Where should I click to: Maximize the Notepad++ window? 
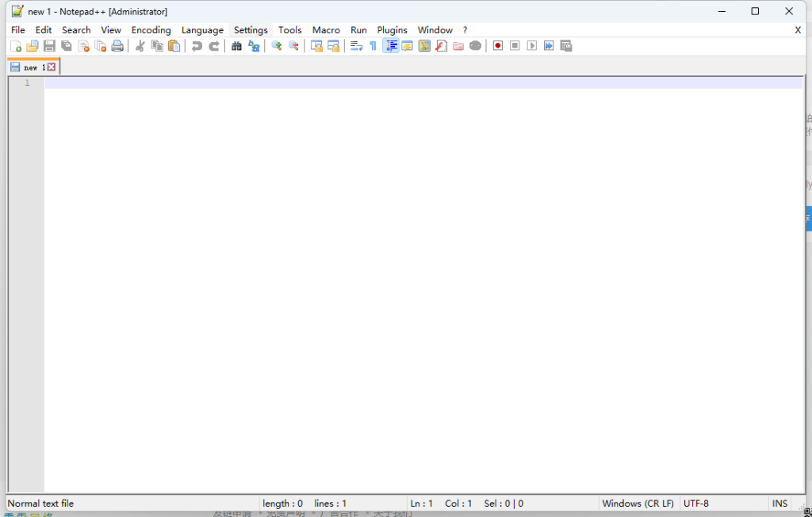pyautogui.click(x=755, y=11)
